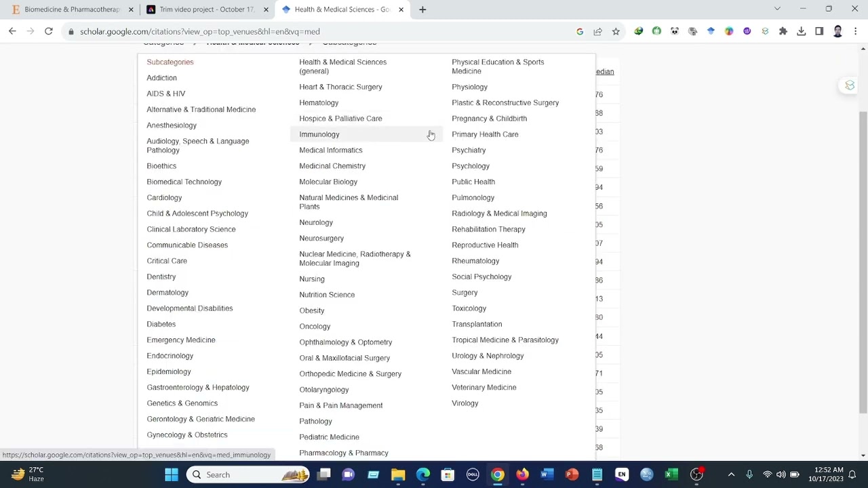Viewport: 868px width, 488px height.
Task: Open the notification bell in system tray
Action: tap(852, 474)
